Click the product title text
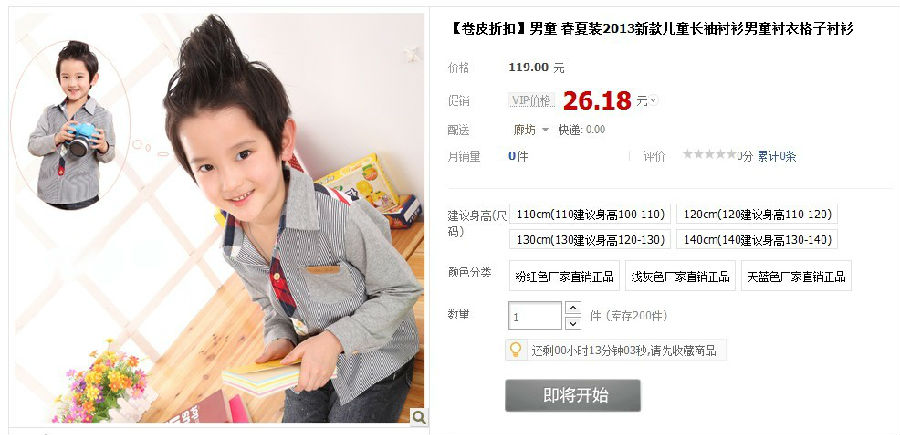900x435 pixels. [x=650, y=29]
